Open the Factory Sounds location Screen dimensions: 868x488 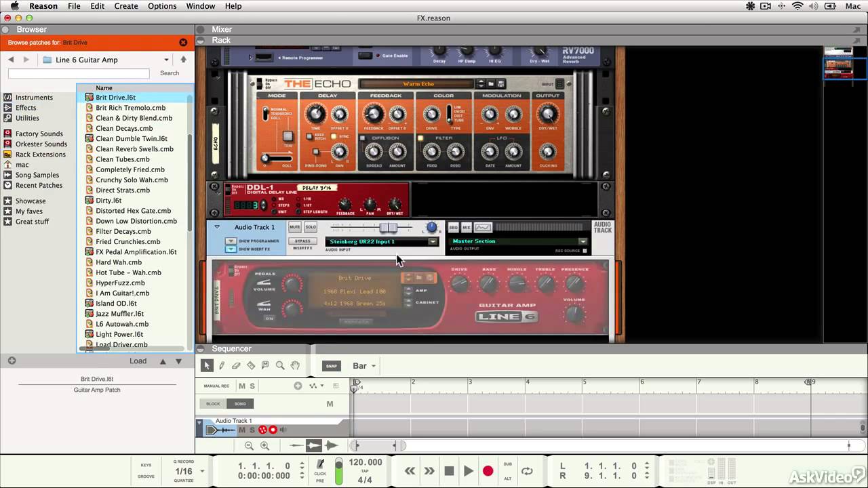coord(39,134)
